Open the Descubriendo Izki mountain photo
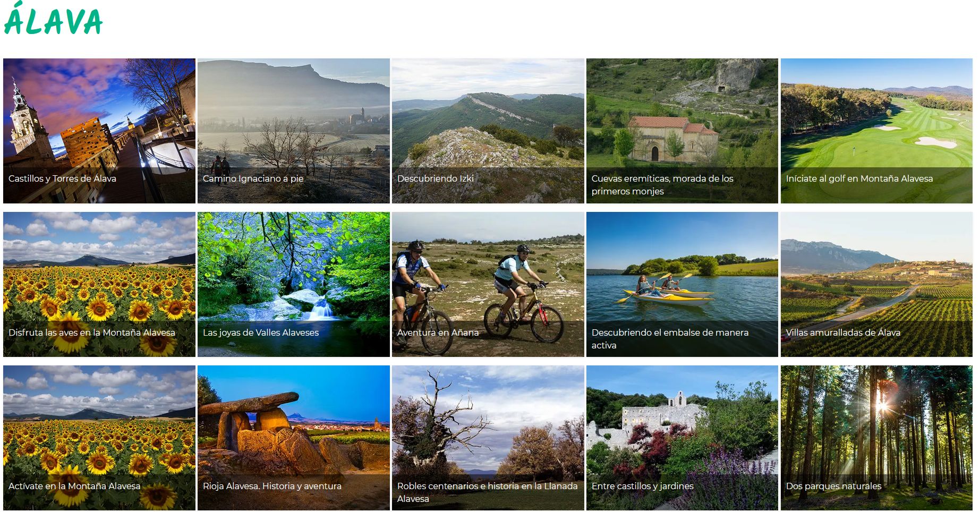Image resolution: width=980 pixels, height=512 pixels. coord(488,131)
